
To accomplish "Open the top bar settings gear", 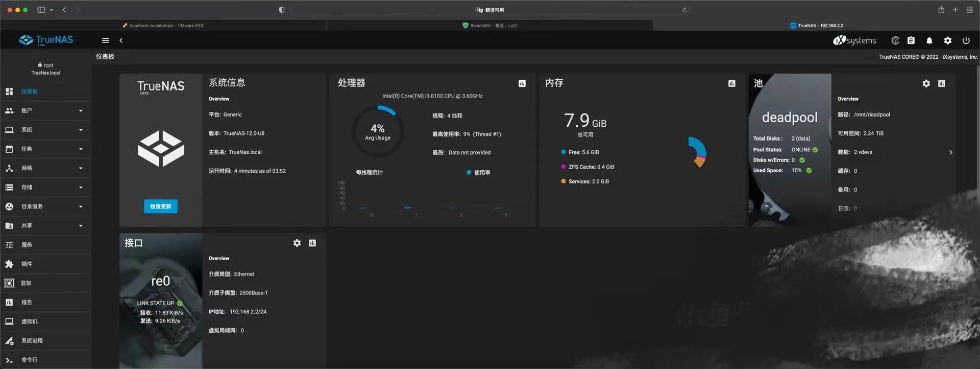I will (x=948, y=40).
